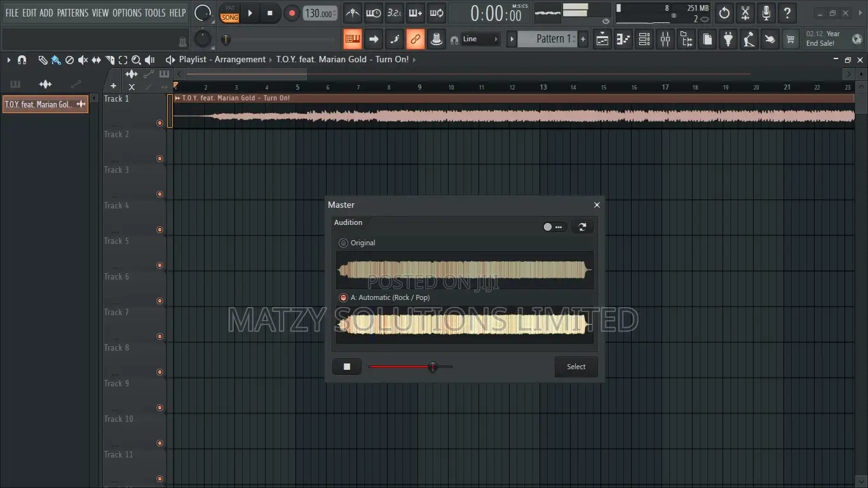868x488 pixels.
Task: Toggle the playlist snap magnet
Action: coord(22,60)
